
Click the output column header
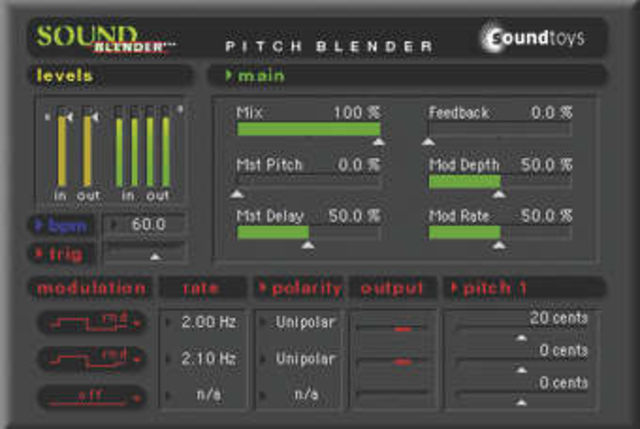tap(392, 288)
